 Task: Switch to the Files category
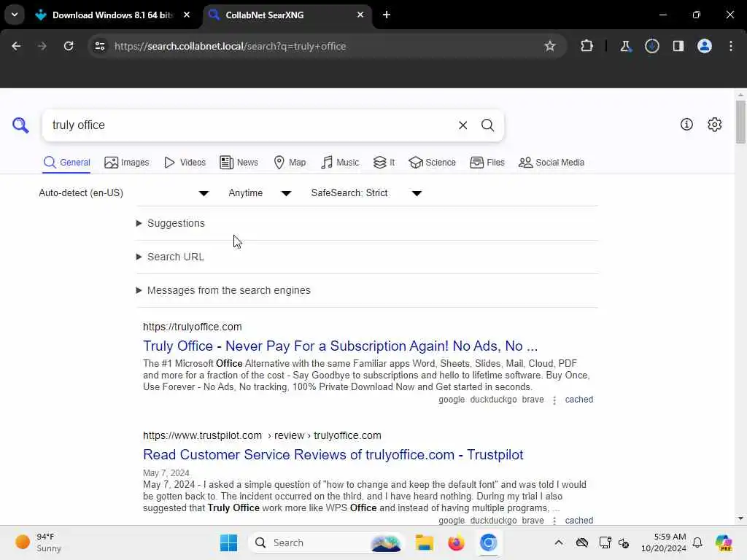[x=487, y=163]
